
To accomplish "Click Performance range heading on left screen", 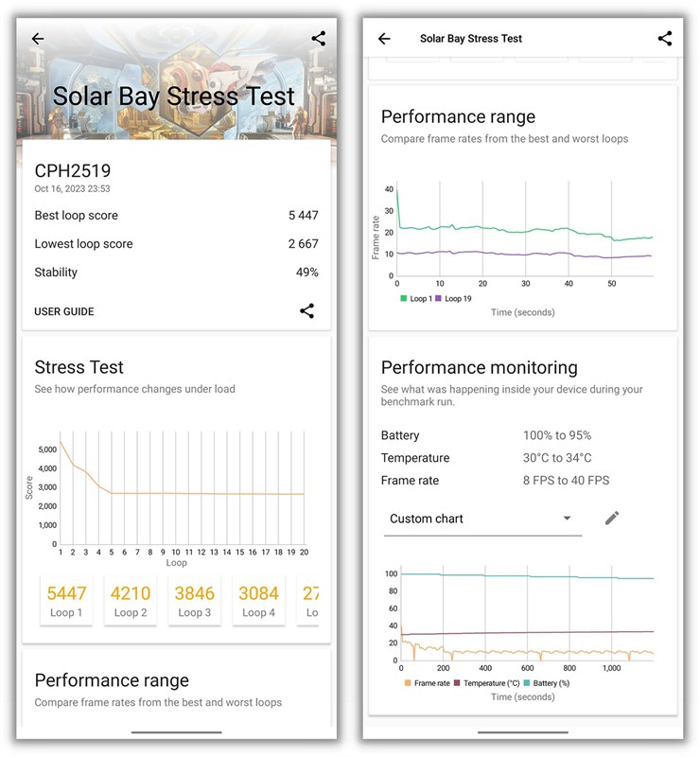I will pos(112,680).
